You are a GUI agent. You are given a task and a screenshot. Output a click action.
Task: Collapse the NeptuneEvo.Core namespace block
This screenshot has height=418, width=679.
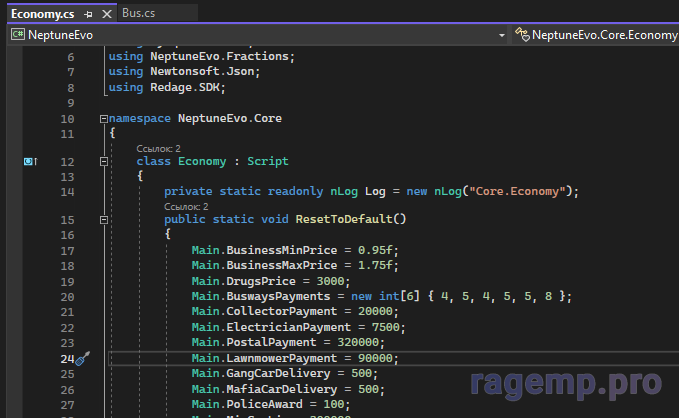103,118
